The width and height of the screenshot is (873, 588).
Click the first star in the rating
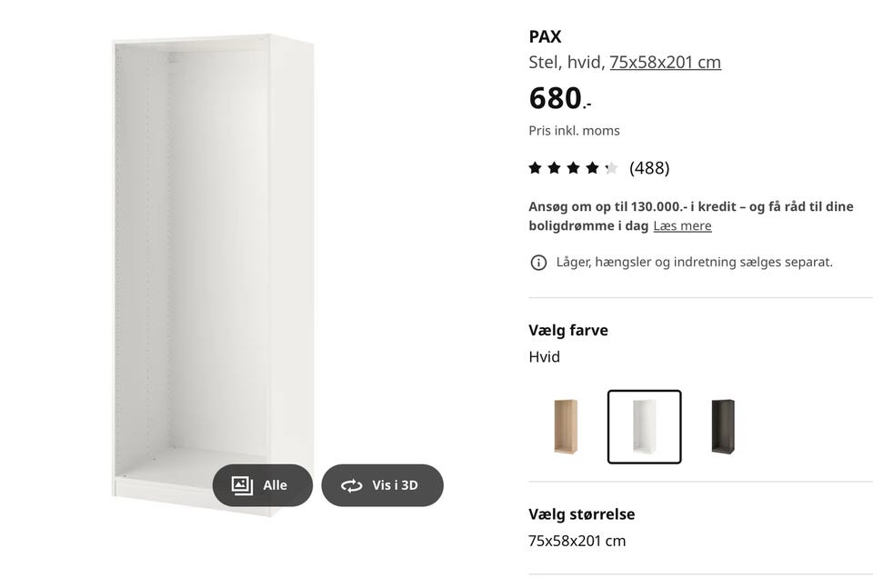tap(535, 168)
